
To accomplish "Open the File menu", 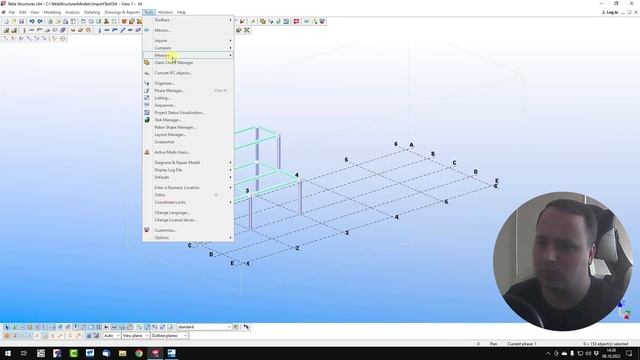I will (11, 12).
